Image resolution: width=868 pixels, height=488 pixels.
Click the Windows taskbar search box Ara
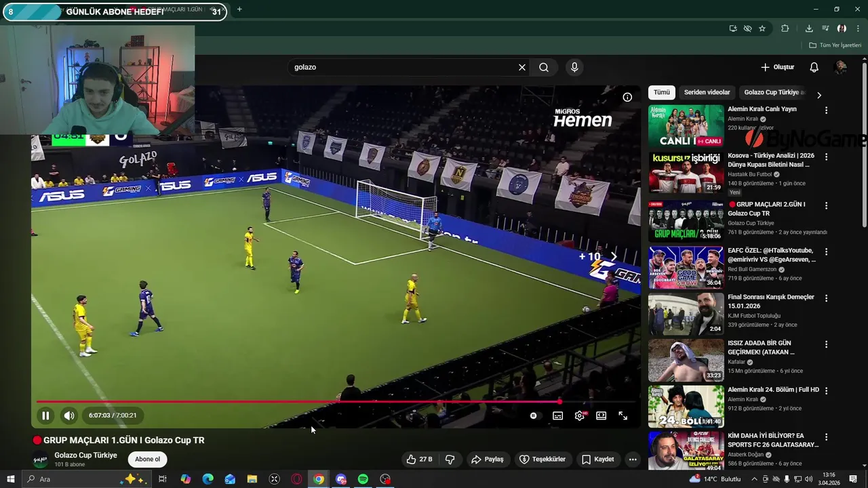click(x=86, y=479)
